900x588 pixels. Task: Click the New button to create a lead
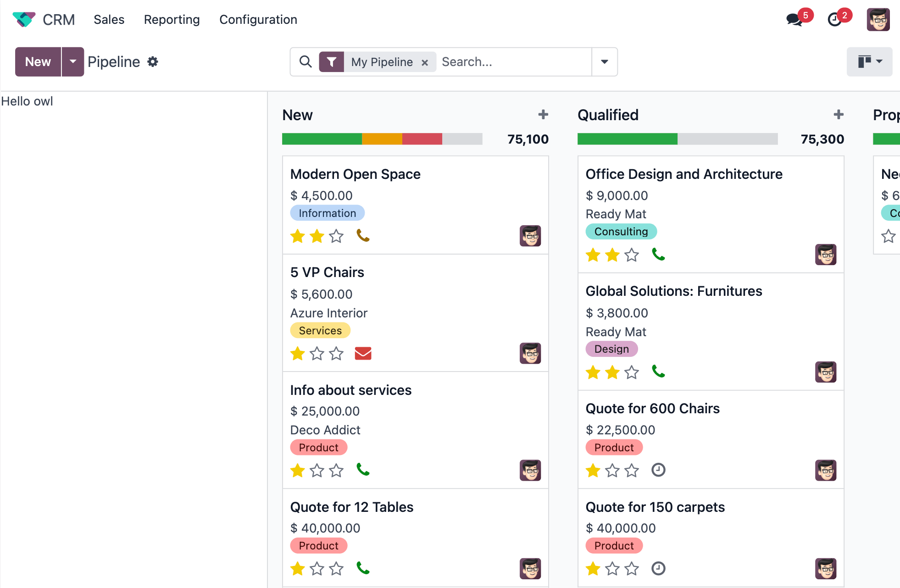(x=37, y=61)
